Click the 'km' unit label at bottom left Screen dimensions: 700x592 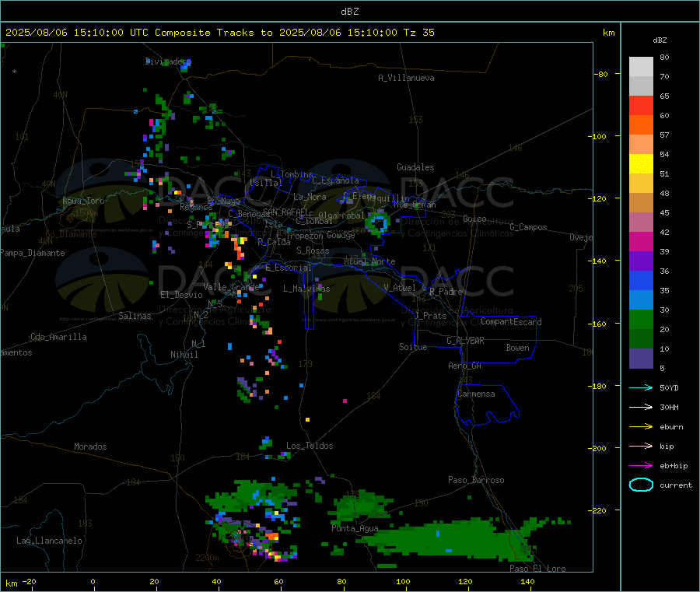point(11,583)
